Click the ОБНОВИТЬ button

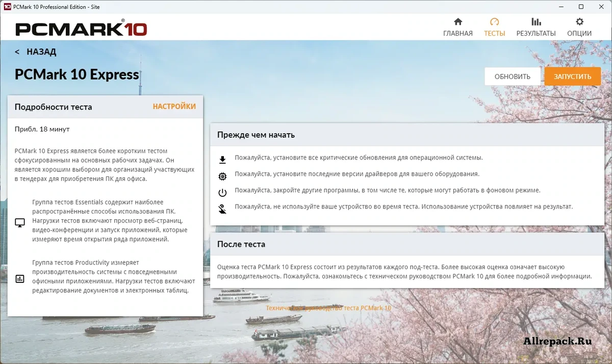[512, 76]
